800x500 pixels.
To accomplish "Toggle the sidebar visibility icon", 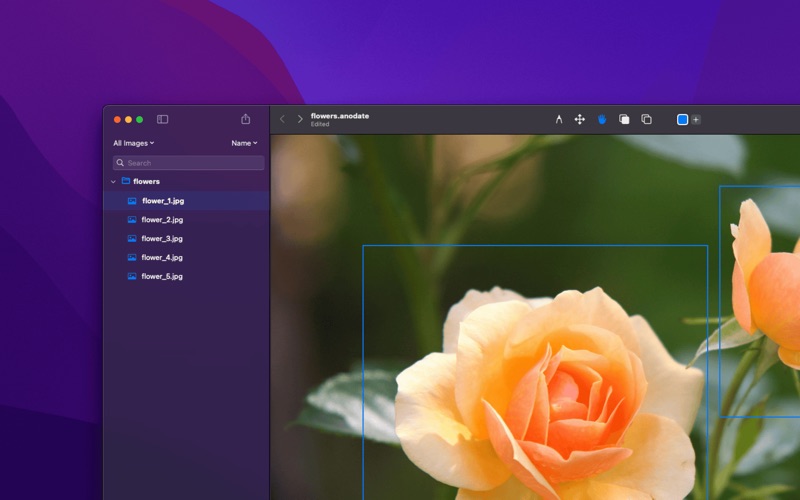I will [162, 119].
